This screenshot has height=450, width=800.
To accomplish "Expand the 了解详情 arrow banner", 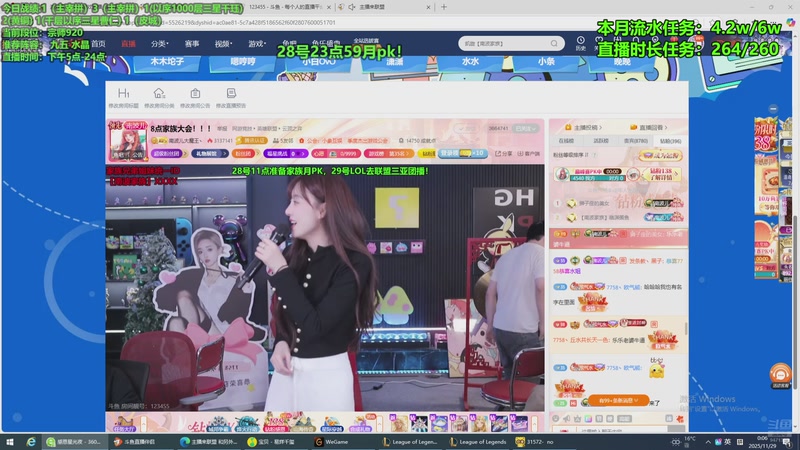I will (x=663, y=174).
